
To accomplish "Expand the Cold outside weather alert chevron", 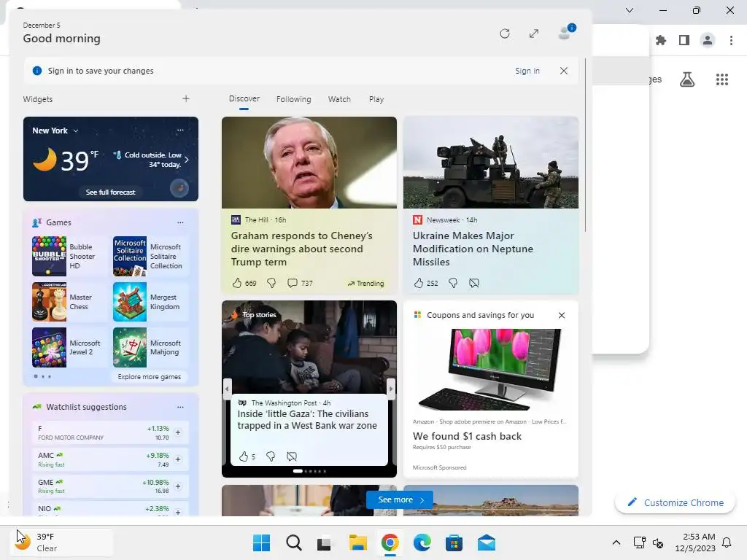I will (x=186, y=160).
